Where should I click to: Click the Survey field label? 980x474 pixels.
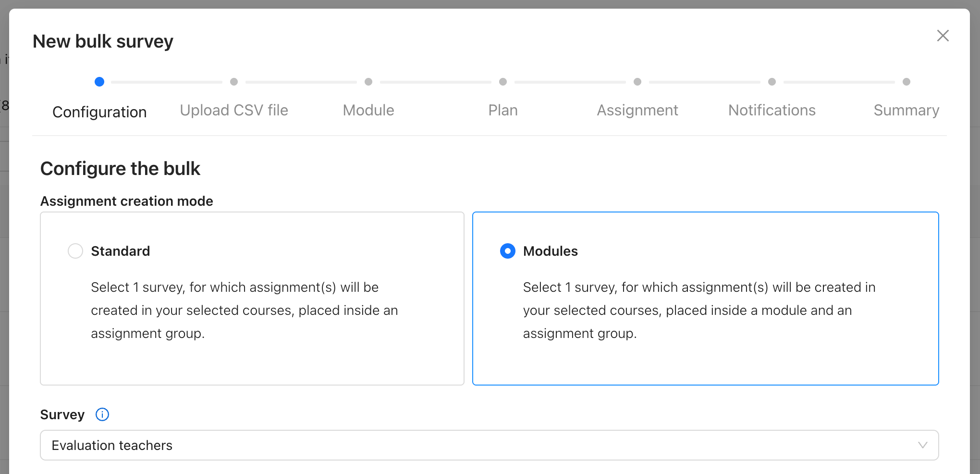click(x=62, y=414)
